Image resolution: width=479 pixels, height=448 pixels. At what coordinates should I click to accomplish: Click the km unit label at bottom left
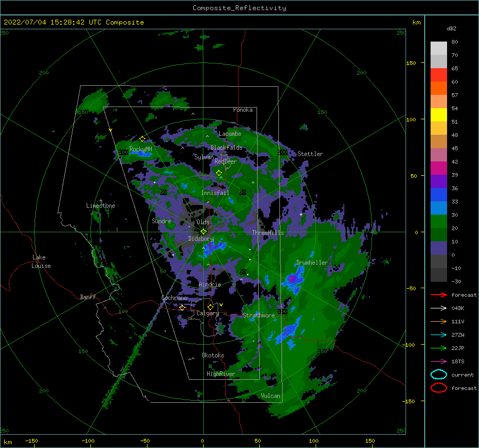click(7, 442)
